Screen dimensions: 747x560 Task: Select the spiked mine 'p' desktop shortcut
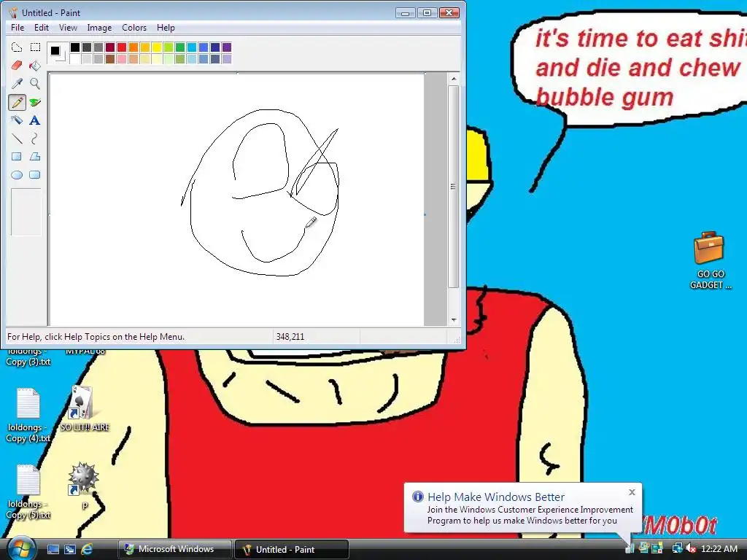pos(84,486)
